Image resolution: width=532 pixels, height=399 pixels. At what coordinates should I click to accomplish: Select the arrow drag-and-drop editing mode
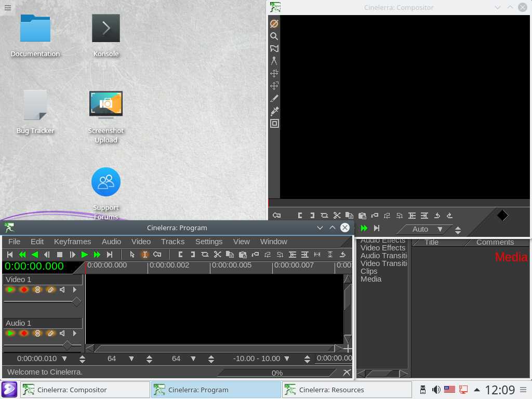(x=132, y=255)
